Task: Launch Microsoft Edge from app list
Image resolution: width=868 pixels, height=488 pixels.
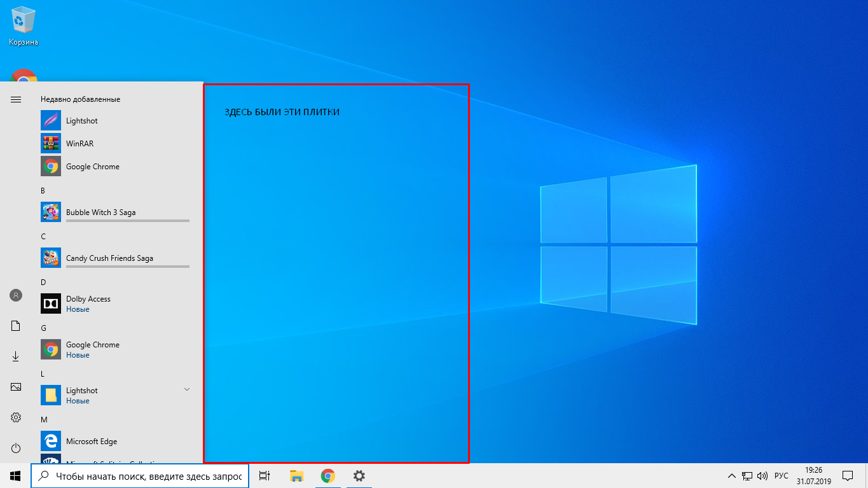Action: tap(116, 442)
